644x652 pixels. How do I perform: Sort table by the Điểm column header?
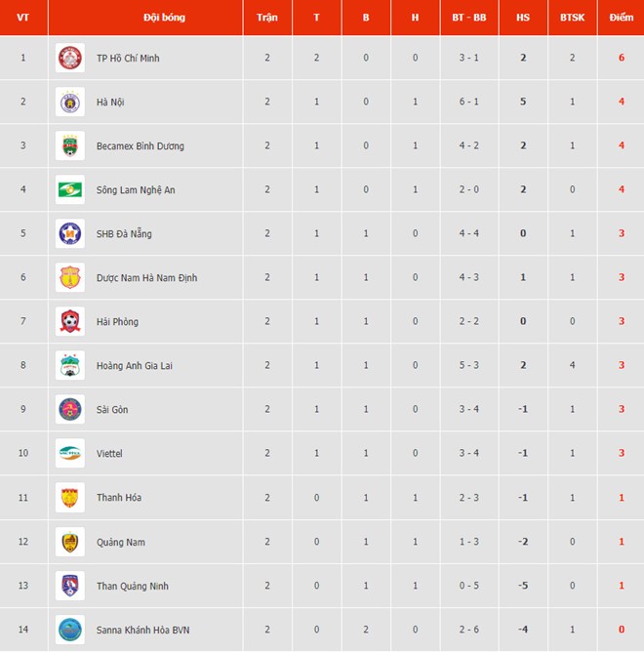point(621,18)
